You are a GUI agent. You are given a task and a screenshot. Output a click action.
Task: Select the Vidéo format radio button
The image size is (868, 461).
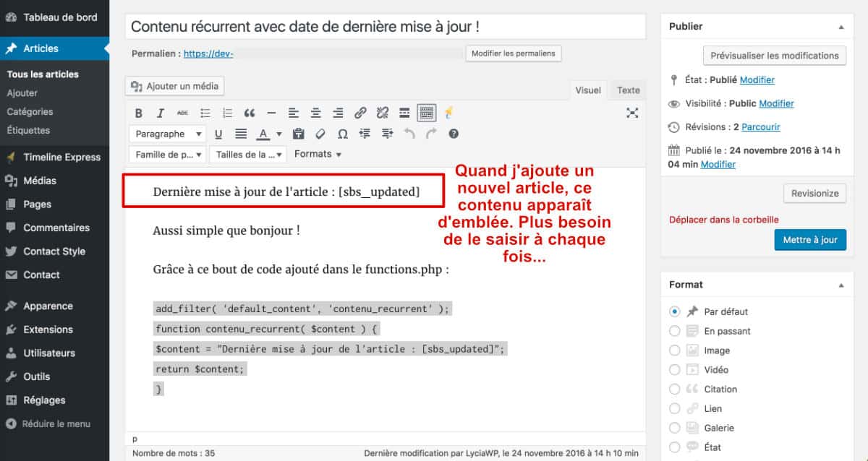click(x=674, y=369)
